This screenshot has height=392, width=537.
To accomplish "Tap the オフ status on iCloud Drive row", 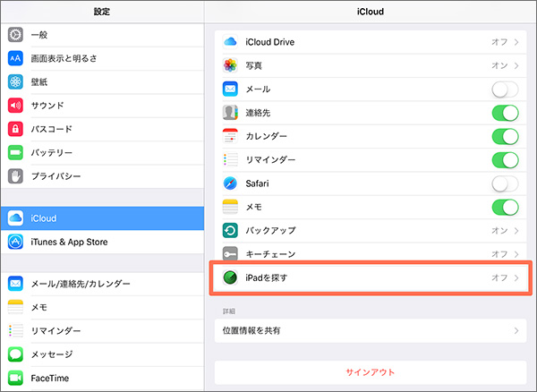I will click(x=499, y=42).
